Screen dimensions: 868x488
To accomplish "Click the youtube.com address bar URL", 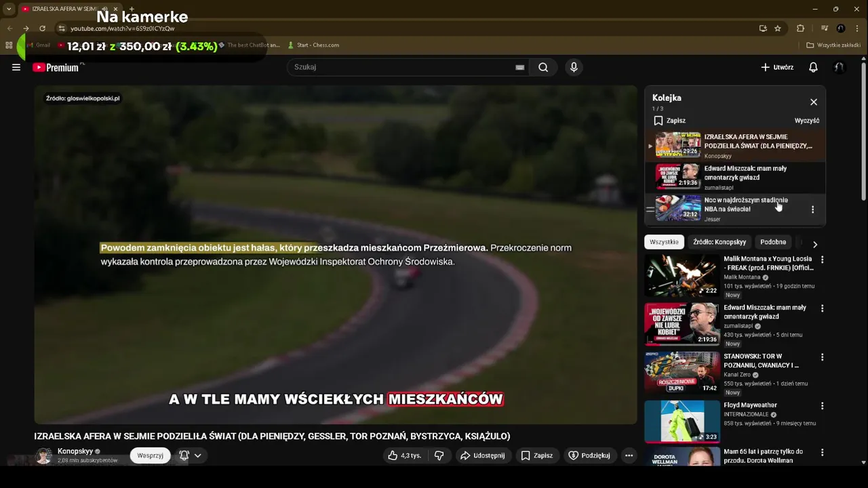I will (x=123, y=28).
